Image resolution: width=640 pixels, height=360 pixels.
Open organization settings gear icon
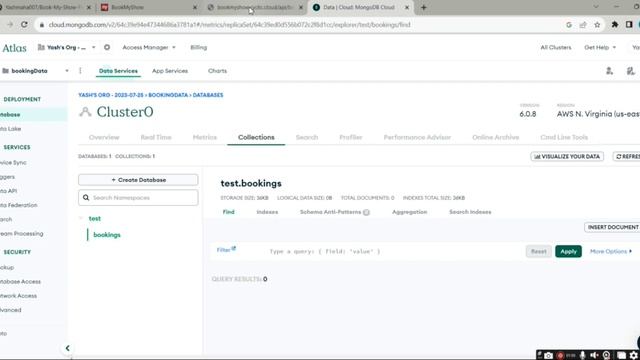[107, 47]
